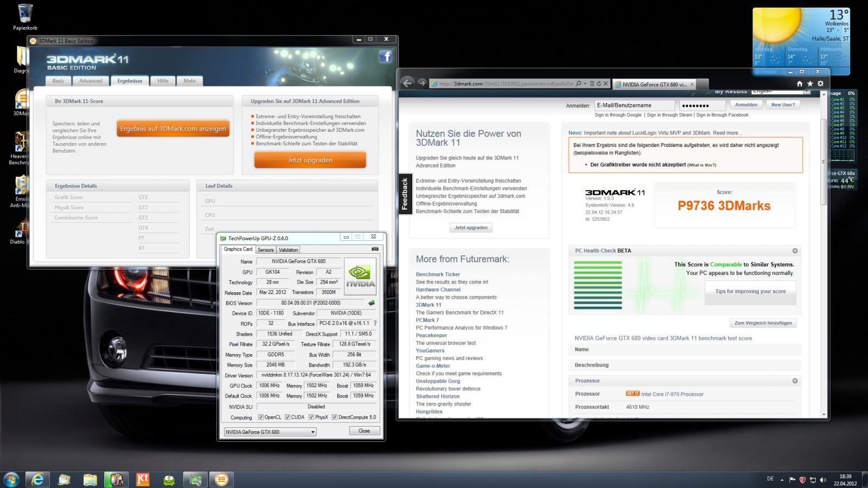Screen dimensions: 868x488
Task: Open the Mehr tab in 3DMark 11
Action: point(189,81)
